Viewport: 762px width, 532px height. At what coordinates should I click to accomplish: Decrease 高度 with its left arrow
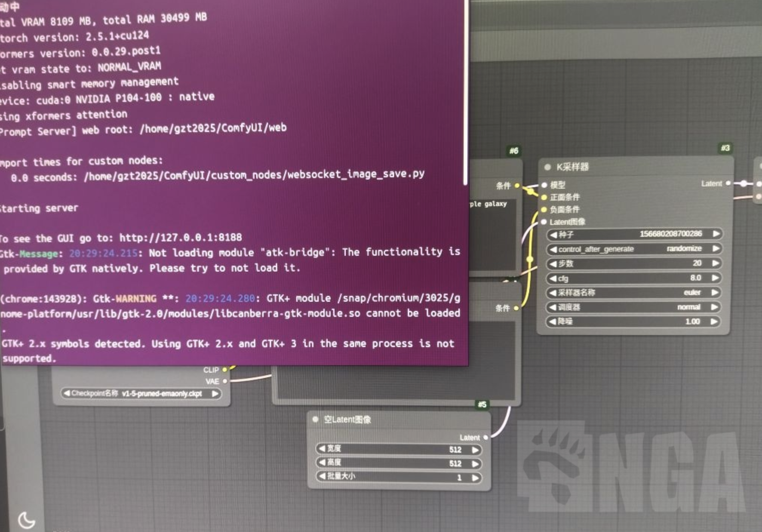coord(322,462)
